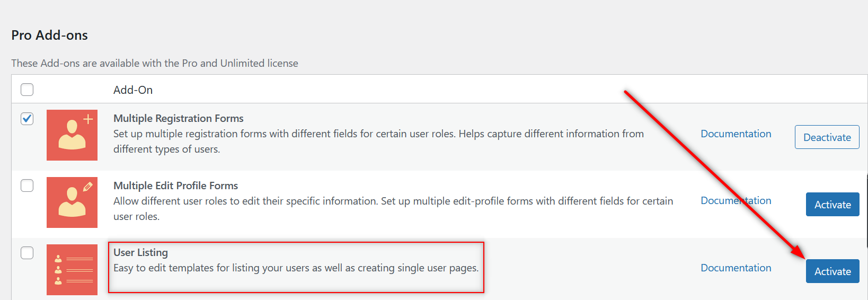Screen dimensions: 868x300
Task: Open Documentation for Multiple Edit Profile Forms
Action: (736, 201)
